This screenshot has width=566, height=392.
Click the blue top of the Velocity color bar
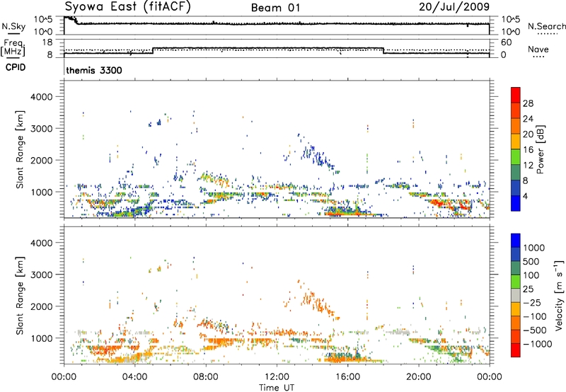click(x=516, y=241)
